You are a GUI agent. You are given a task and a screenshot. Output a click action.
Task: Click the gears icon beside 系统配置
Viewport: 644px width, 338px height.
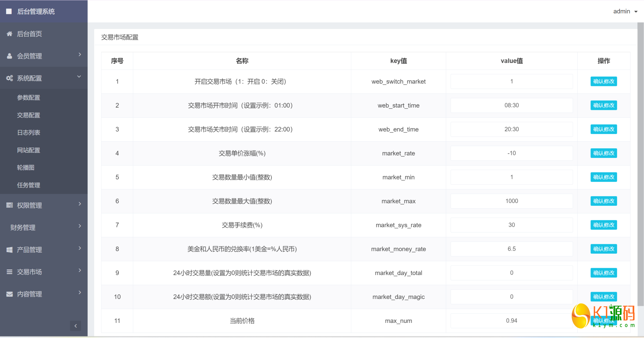(9, 78)
